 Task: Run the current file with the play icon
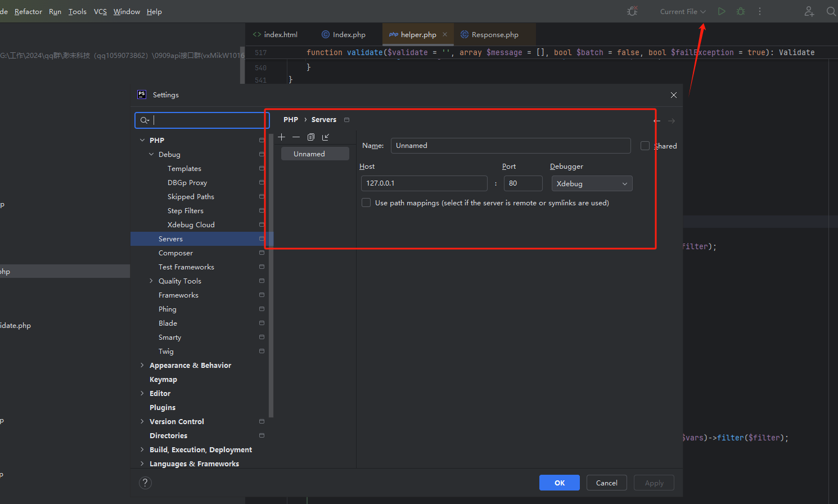pyautogui.click(x=722, y=11)
